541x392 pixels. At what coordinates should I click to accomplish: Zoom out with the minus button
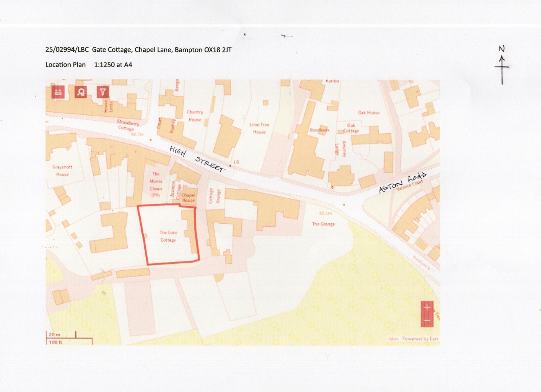point(427,320)
